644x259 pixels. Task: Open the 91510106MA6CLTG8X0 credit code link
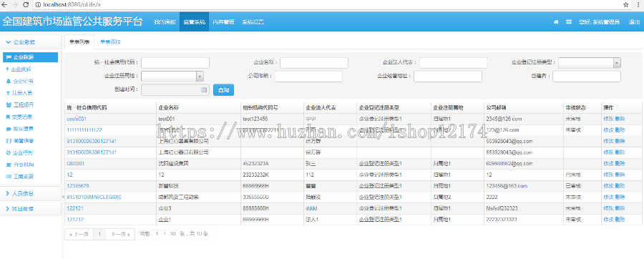pos(94,197)
